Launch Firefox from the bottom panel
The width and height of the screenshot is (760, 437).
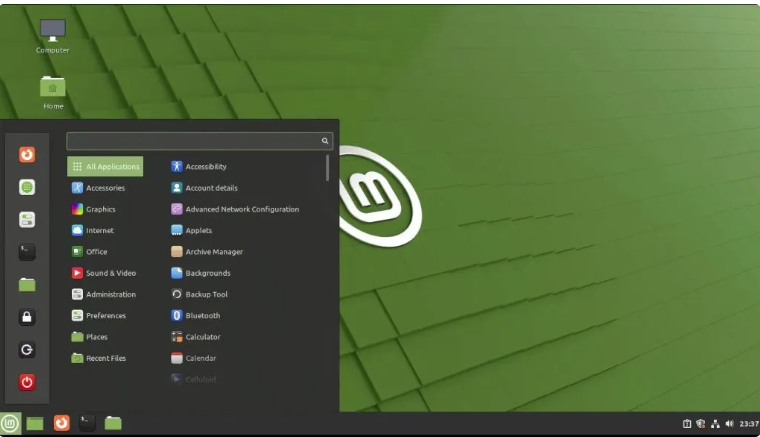(x=62, y=423)
